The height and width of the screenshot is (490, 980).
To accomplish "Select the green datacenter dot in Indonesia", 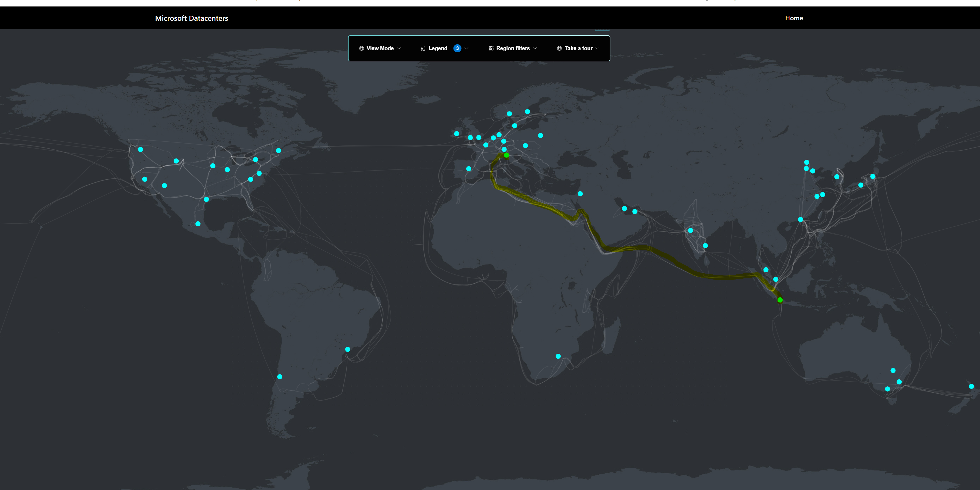I will [780, 300].
